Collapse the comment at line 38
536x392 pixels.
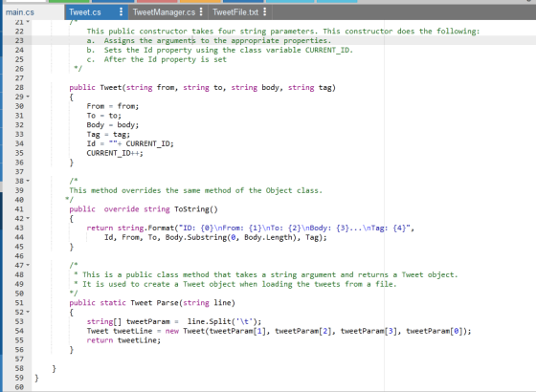(x=28, y=181)
